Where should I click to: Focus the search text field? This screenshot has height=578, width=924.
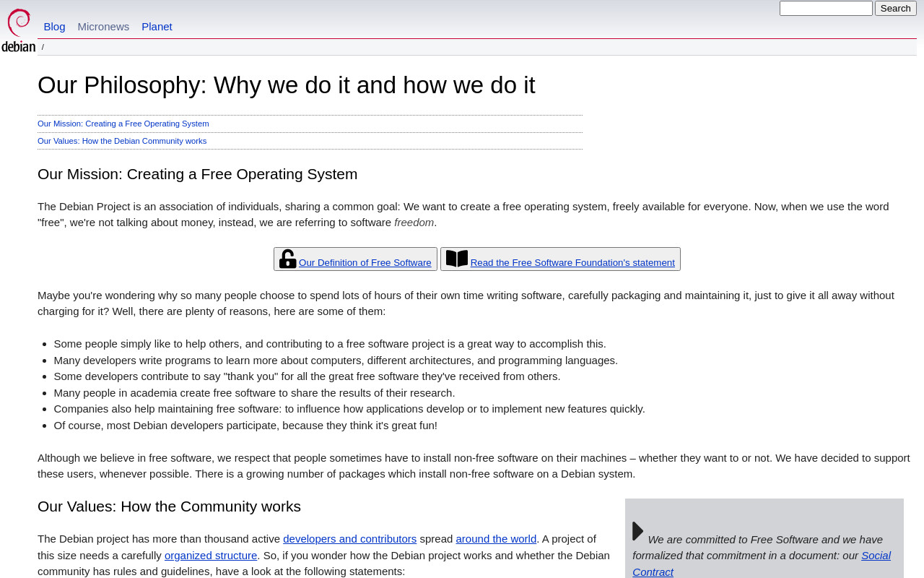(826, 9)
